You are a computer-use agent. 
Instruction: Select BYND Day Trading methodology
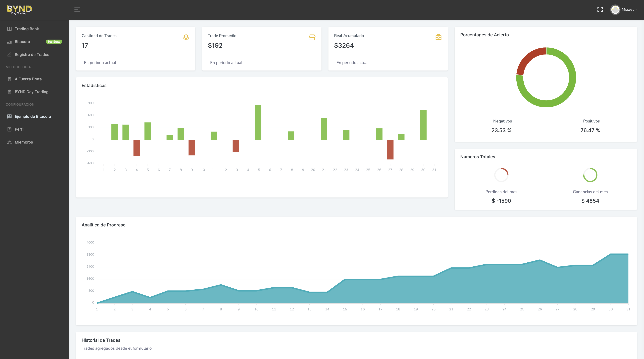(x=31, y=92)
